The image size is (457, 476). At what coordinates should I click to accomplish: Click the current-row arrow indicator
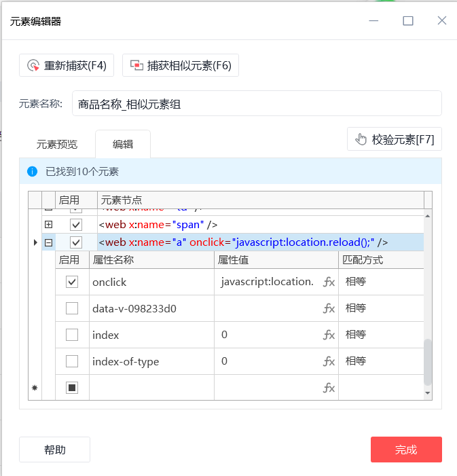35,242
